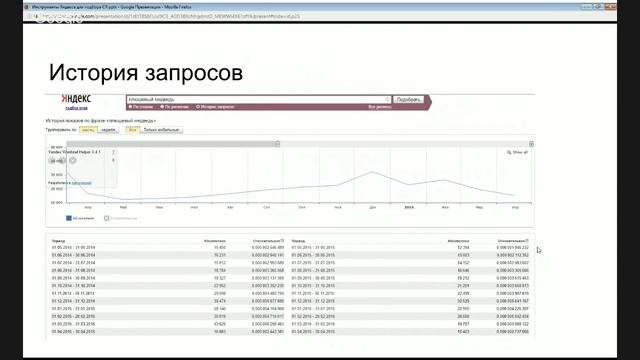Open developer link in Wordstat Helper panel

coord(82,183)
